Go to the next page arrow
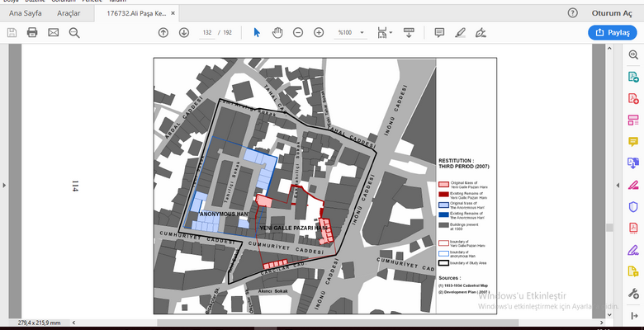This screenshot has height=330, width=644. pyautogui.click(x=184, y=32)
